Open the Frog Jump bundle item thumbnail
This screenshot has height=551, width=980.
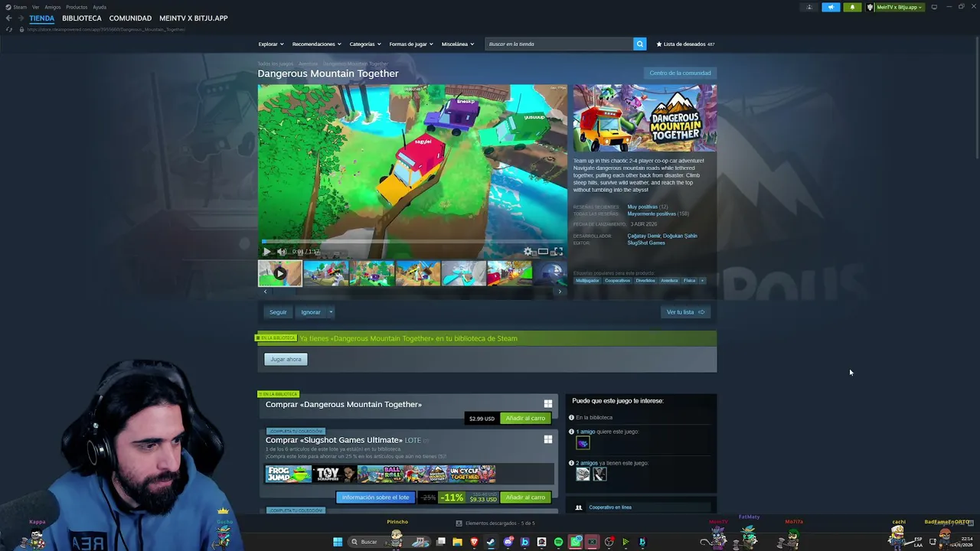[289, 474]
